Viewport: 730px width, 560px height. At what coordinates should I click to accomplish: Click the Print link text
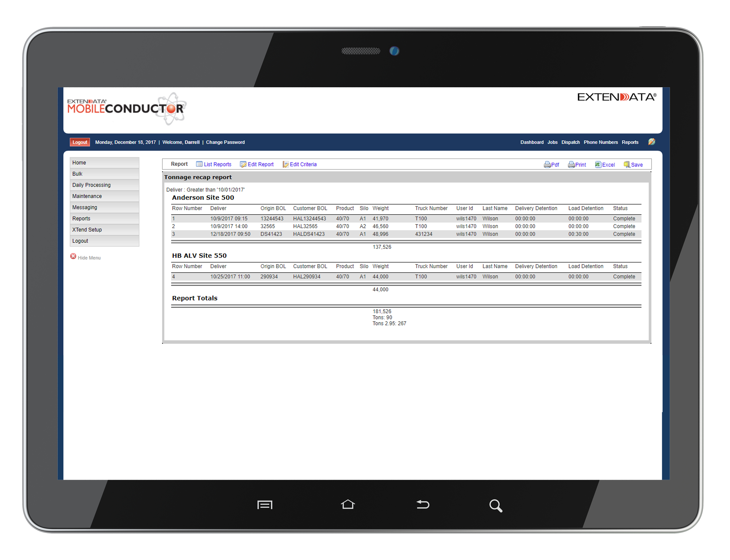click(x=581, y=165)
